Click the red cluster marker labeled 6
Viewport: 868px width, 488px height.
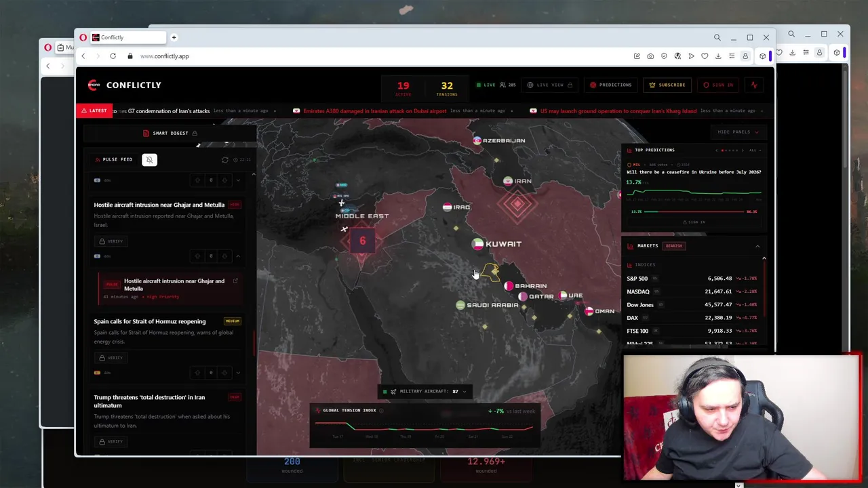(362, 241)
